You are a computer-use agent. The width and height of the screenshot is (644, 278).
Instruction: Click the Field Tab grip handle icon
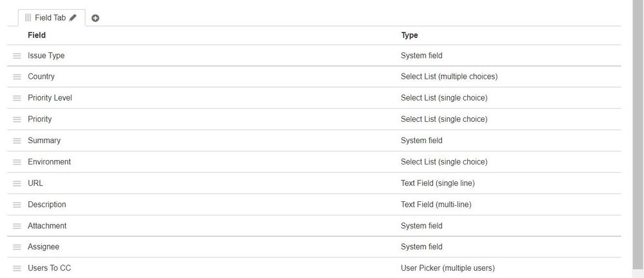(28, 17)
